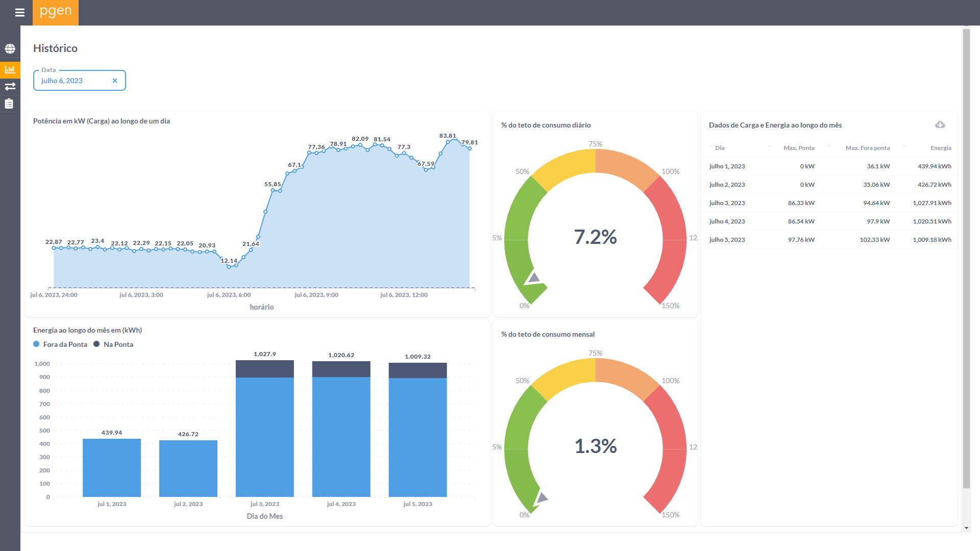The image size is (980, 551).
Task: Clear the julho 6, 2023 date
Action: (x=115, y=81)
